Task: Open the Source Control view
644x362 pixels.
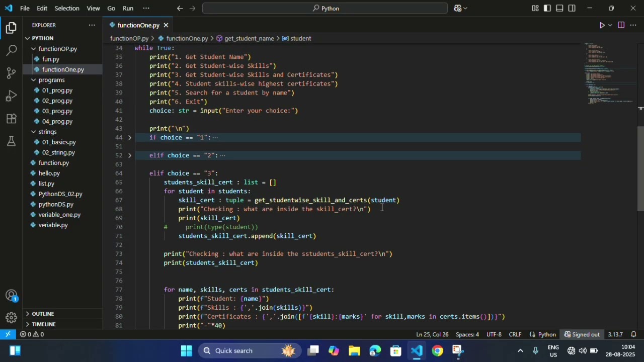Action: [x=11, y=73]
